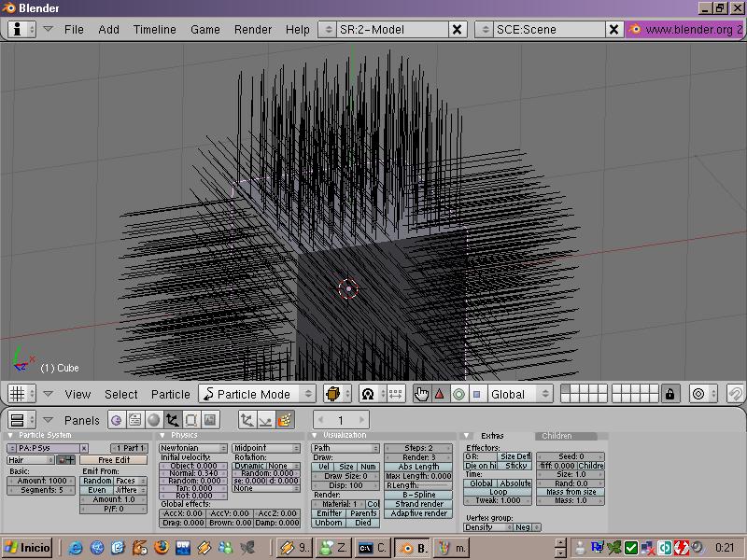The image size is (747, 560).
Task: Select the rotate manipulator circle icon
Action: 458,394
